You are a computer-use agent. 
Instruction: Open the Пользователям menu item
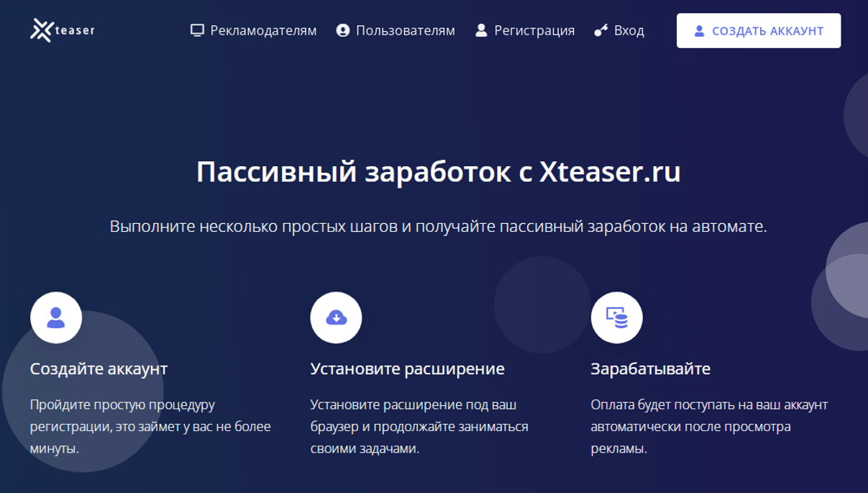[x=396, y=30]
